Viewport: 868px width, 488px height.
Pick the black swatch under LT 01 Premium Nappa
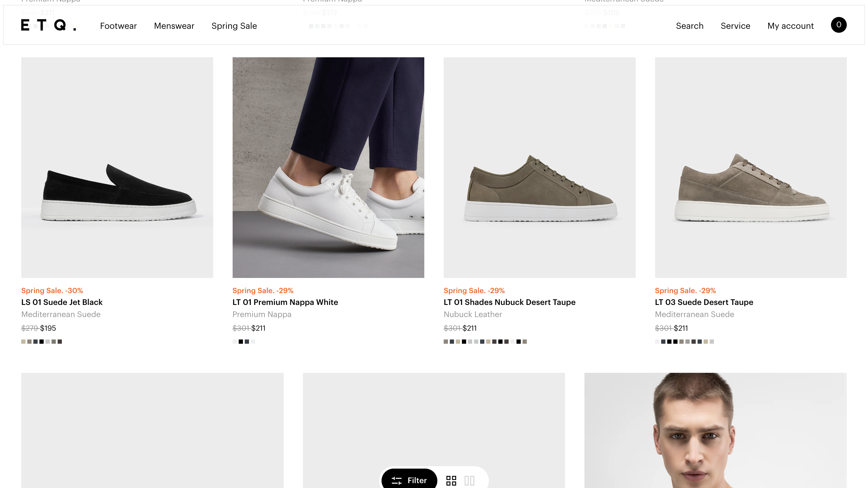[241, 342]
